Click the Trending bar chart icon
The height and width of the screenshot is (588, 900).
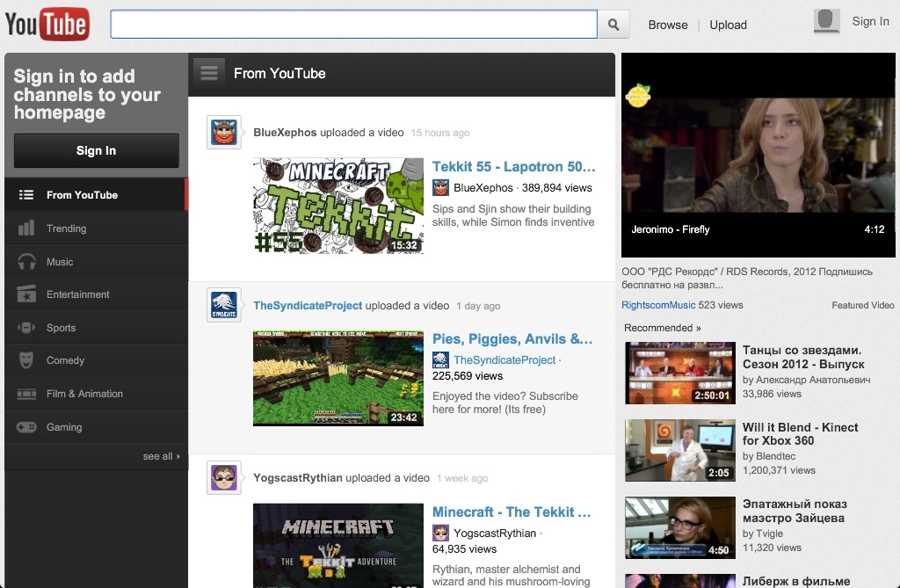point(26,229)
